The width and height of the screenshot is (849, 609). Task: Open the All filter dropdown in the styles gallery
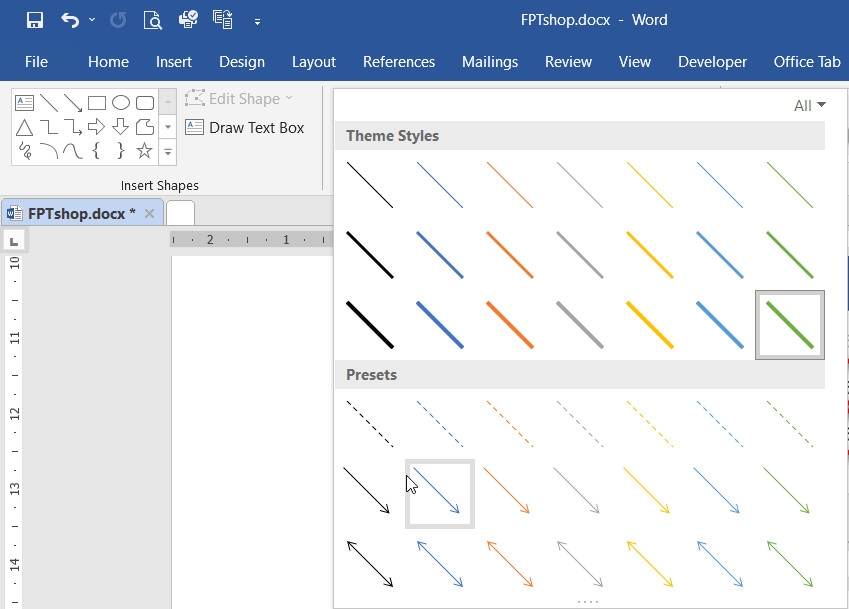coord(809,106)
